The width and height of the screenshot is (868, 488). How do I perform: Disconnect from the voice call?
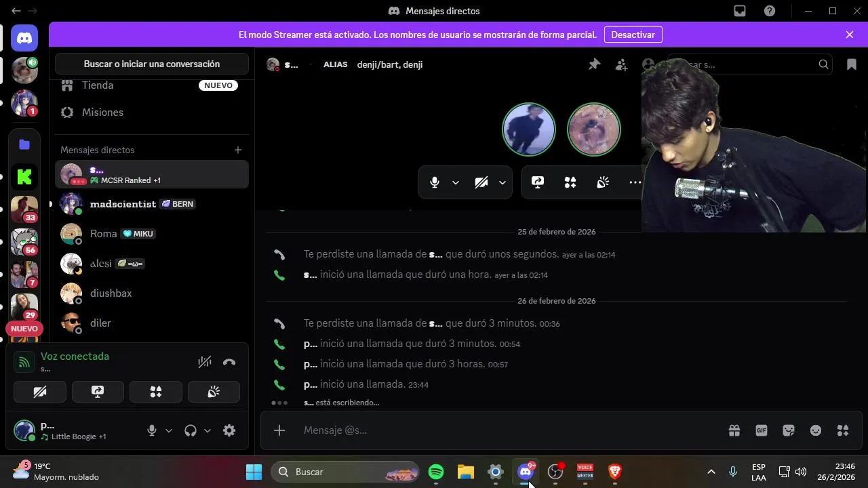229,362
